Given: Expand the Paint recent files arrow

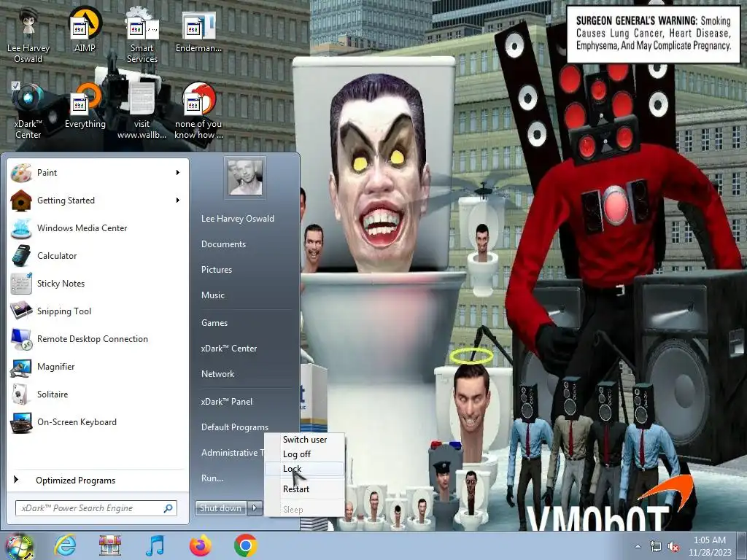Looking at the screenshot, I should pos(178,173).
